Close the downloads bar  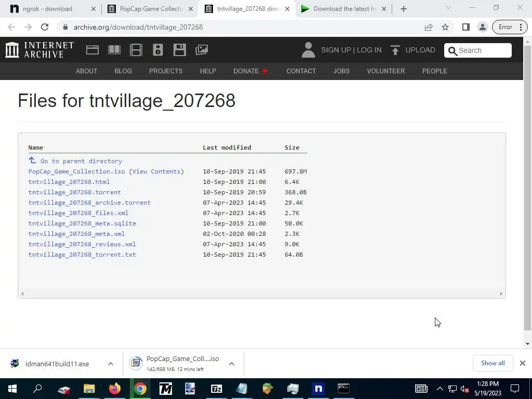coord(523,363)
